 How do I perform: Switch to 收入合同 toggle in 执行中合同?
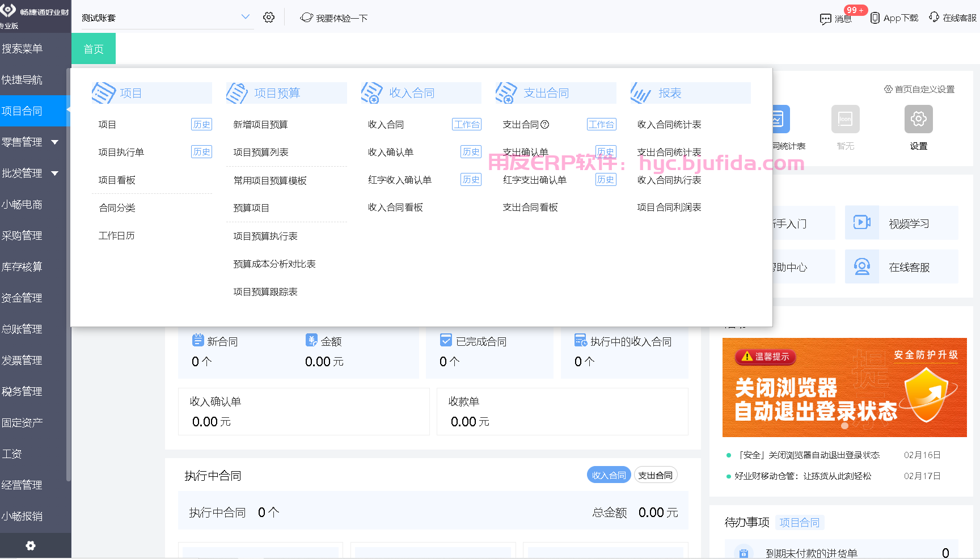click(609, 475)
